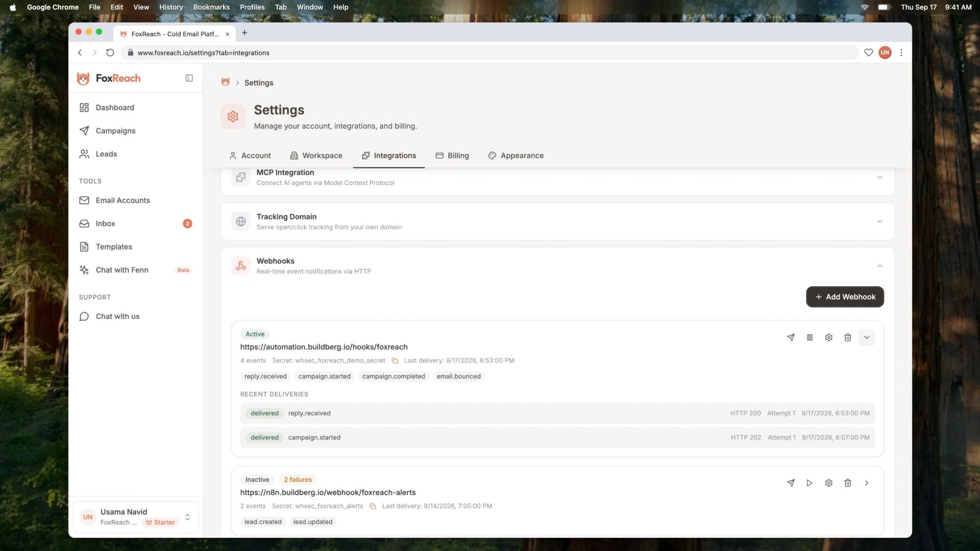Open the Billing tab
This screenshot has width=980, height=551.
(452, 155)
